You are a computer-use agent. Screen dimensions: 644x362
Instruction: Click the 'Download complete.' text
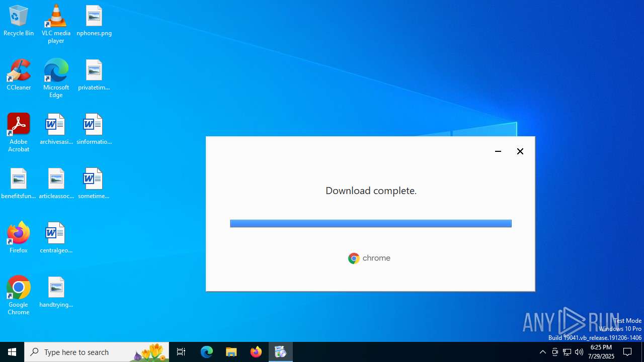[371, 191]
